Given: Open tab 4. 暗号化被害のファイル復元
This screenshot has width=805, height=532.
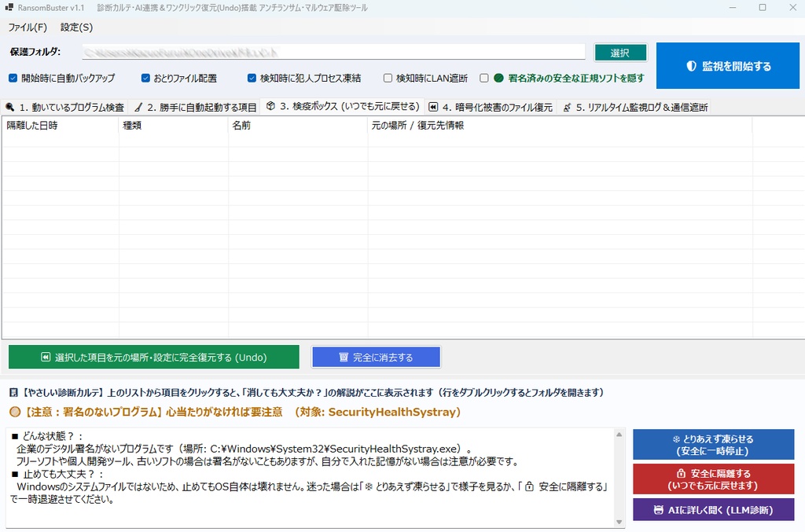Looking at the screenshot, I should click(491, 107).
